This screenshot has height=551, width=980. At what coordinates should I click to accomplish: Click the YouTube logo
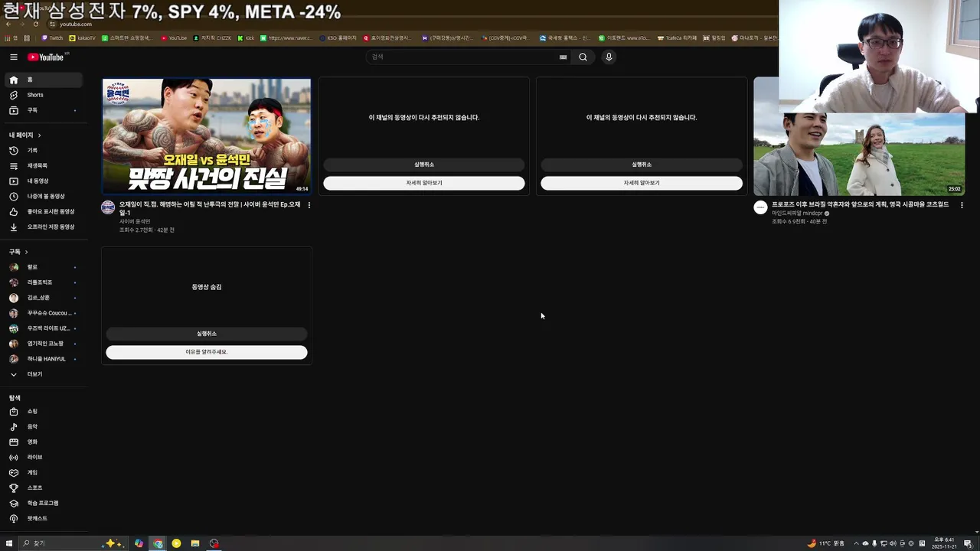[46, 57]
